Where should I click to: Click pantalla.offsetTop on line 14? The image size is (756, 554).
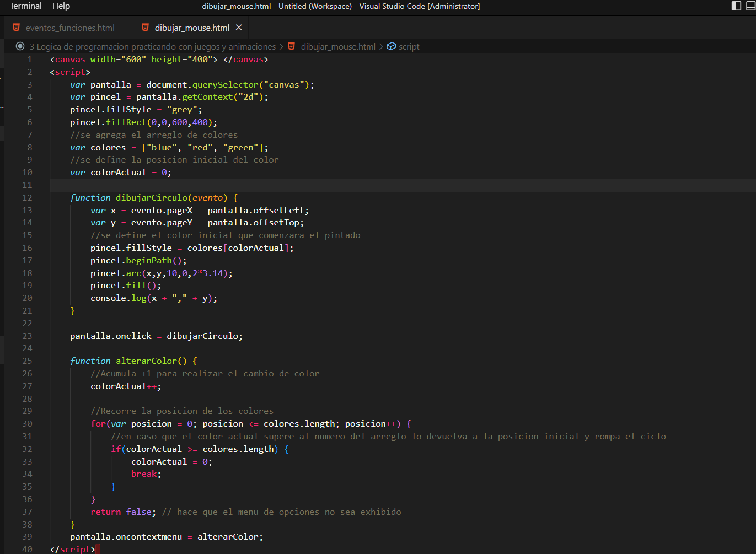click(253, 223)
